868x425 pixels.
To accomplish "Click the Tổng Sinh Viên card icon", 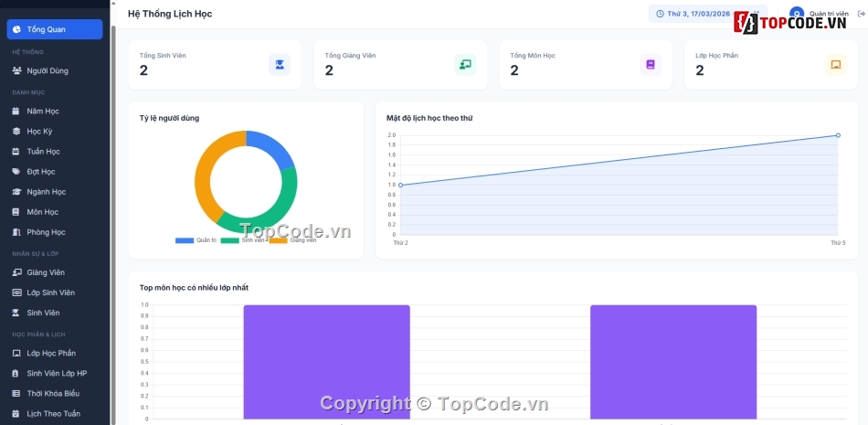I will 280,64.
